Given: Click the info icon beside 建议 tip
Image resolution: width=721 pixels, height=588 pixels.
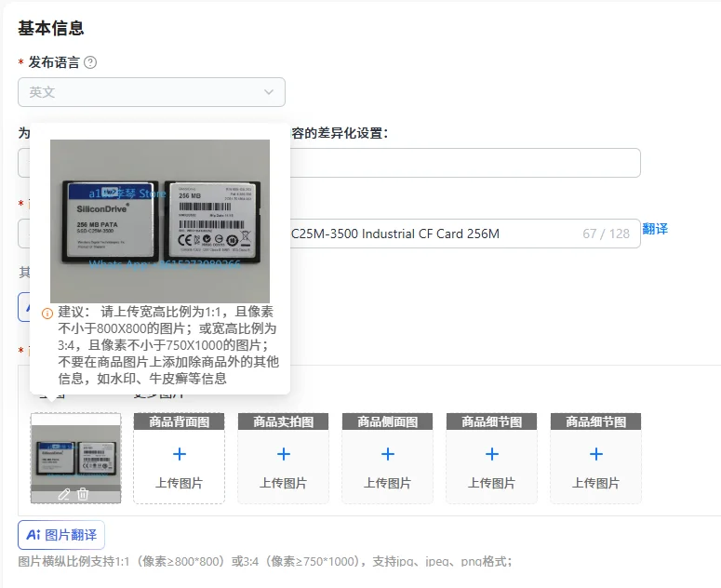Looking at the screenshot, I should (47, 314).
